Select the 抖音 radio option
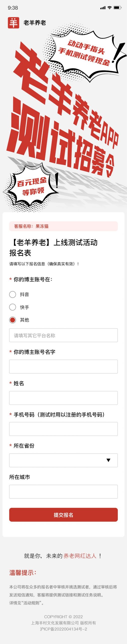 (x=13, y=294)
